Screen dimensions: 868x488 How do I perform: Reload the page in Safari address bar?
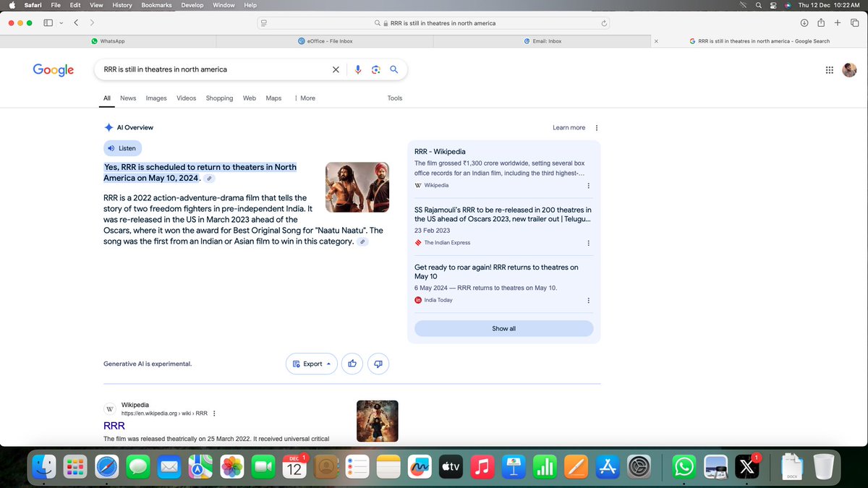(x=603, y=23)
